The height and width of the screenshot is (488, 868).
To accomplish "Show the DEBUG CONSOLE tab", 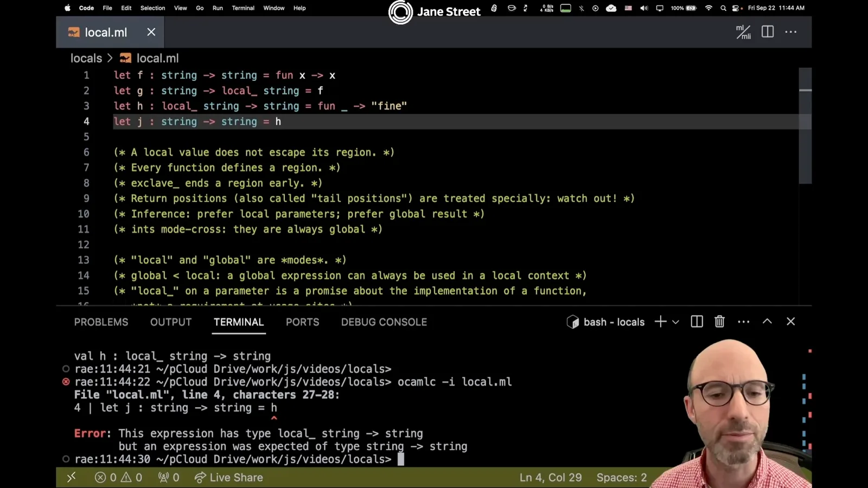I will 384,322.
